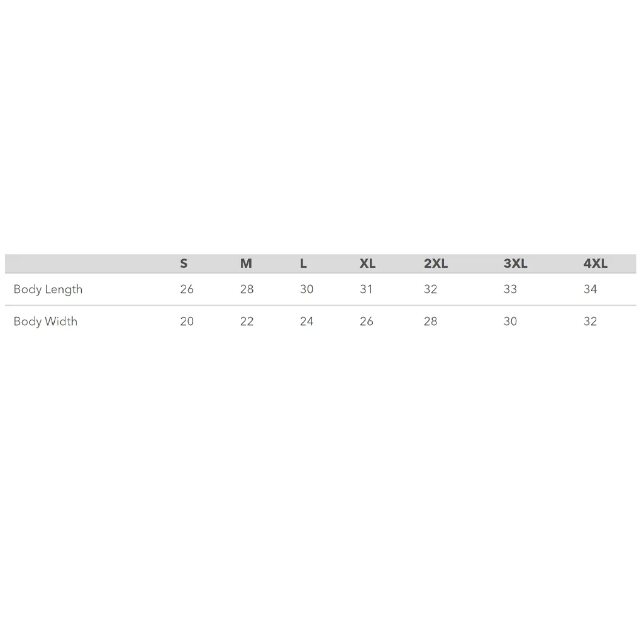Click Body Width value 32 for 4XL
The image size is (644, 644).
pos(590,321)
